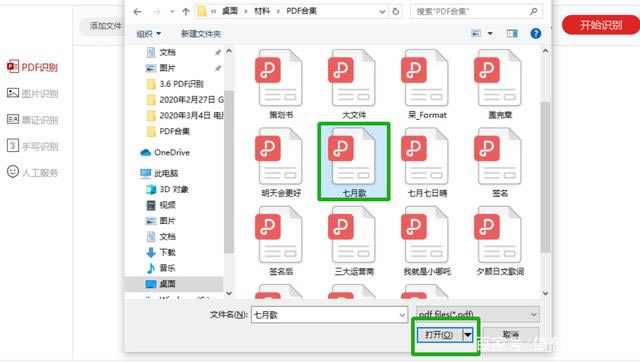Image resolution: width=640 pixels, height=362 pixels.
Task: Open the recent locations dropdown arrow
Action: click(x=172, y=12)
